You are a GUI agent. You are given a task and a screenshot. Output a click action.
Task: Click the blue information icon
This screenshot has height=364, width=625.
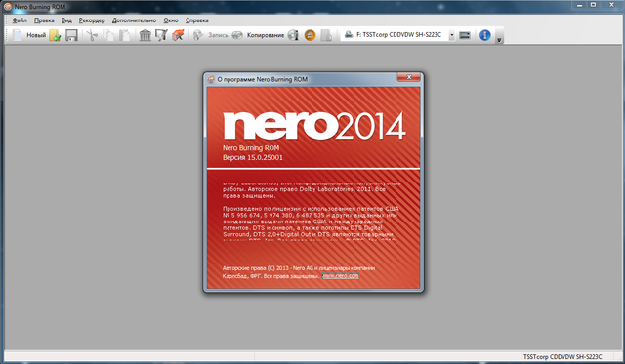coord(484,35)
